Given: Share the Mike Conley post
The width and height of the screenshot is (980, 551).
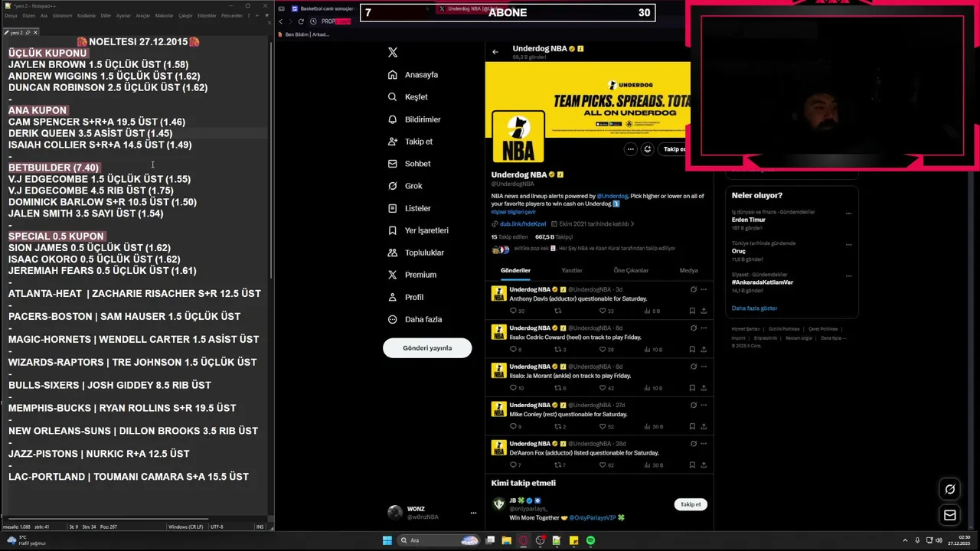Looking at the screenshot, I should [x=704, y=426].
